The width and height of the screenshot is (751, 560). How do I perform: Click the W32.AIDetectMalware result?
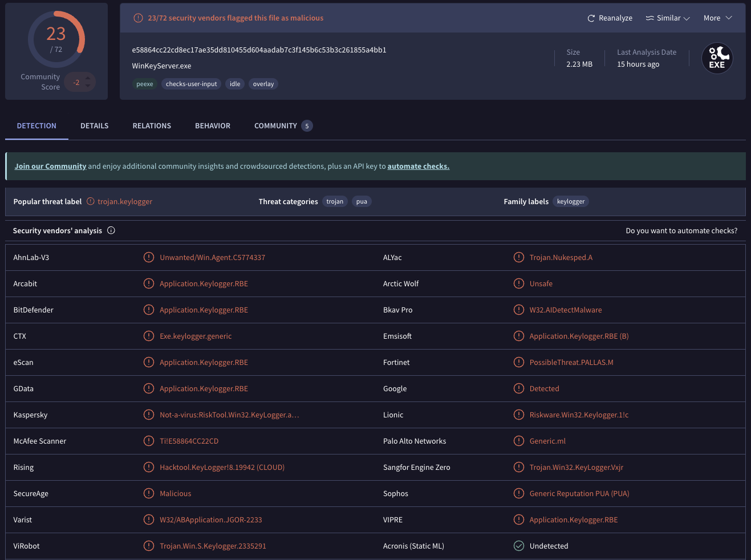click(x=566, y=310)
